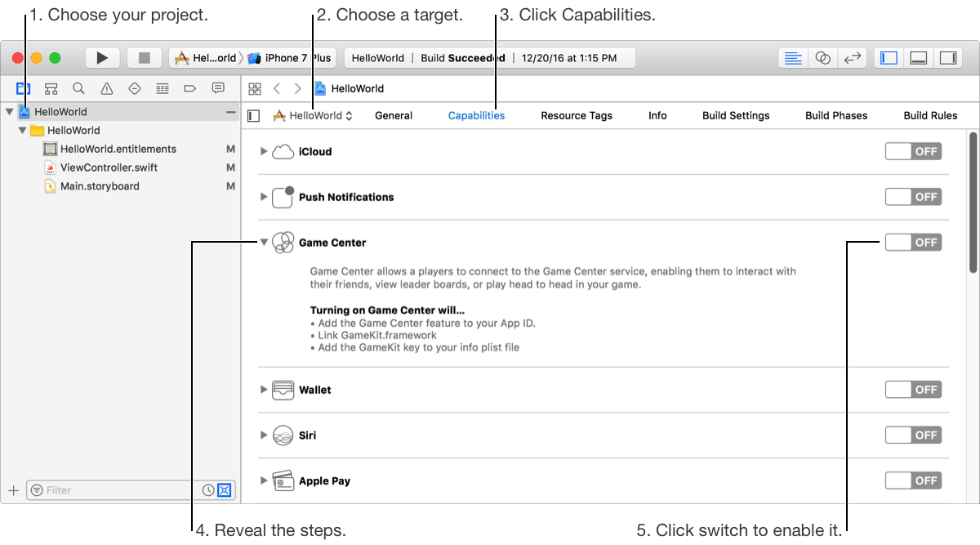Show only recent files filter icon

click(x=208, y=490)
